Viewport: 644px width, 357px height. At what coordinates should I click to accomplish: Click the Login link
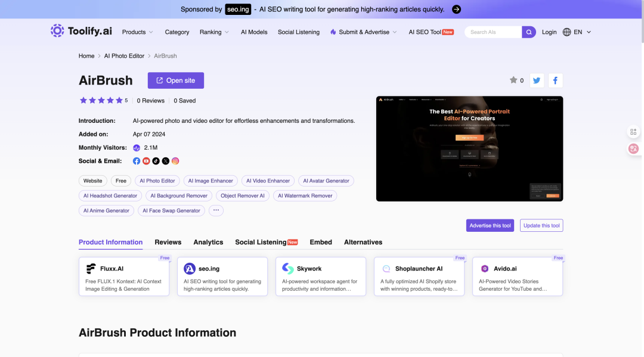(x=549, y=32)
